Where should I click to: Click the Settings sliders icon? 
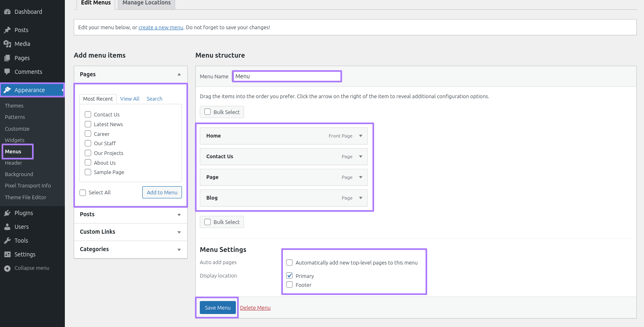pos(7,254)
